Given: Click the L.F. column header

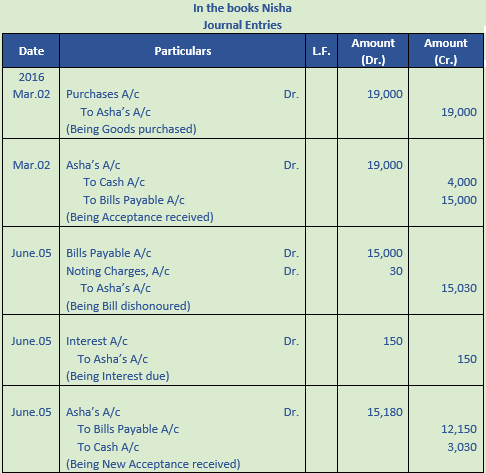Looking at the screenshot, I should (x=321, y=51).
